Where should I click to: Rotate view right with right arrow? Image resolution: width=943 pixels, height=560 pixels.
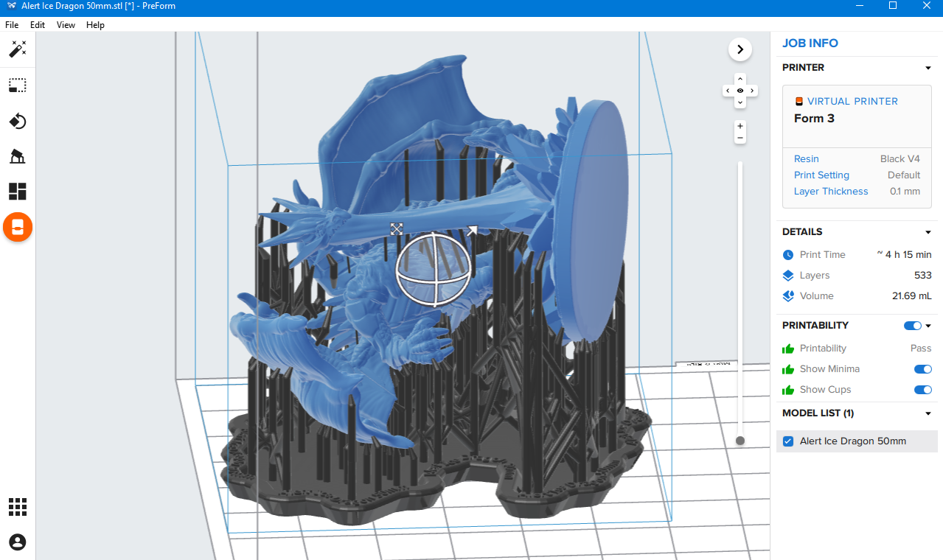click(752, 91)
